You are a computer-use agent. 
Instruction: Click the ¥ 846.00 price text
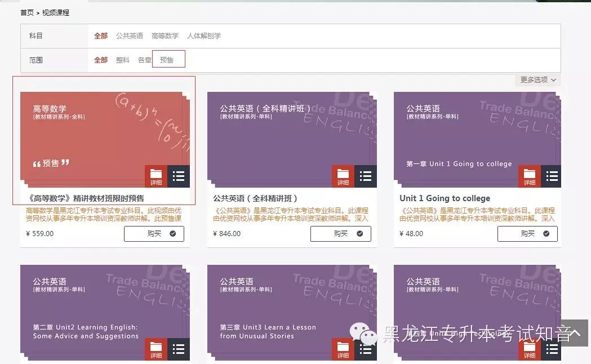coord(226,234)
